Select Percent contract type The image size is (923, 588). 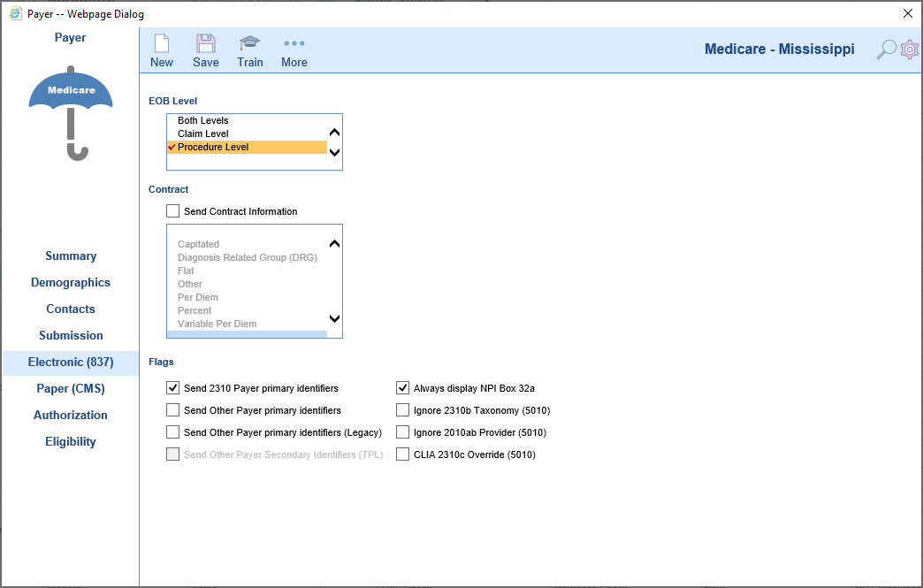point(195,310)
